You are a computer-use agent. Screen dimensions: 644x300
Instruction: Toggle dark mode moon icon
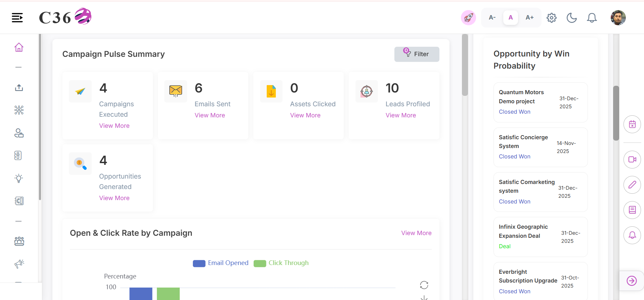coord(572,17)
